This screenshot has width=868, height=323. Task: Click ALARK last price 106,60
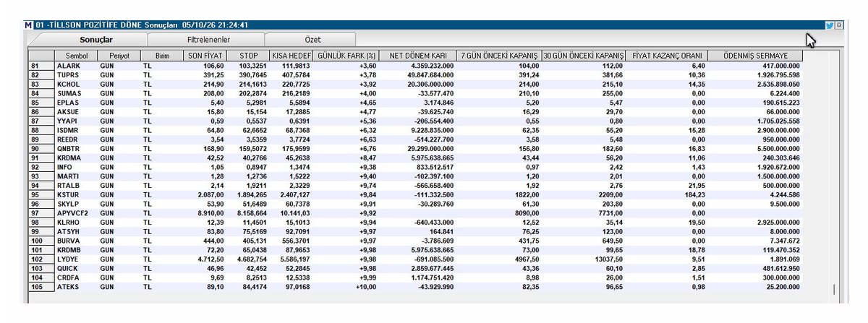click(213, 66)
